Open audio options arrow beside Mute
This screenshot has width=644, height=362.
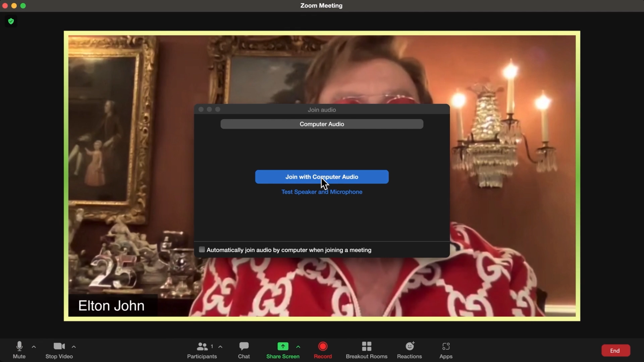(x=34, y=347)
